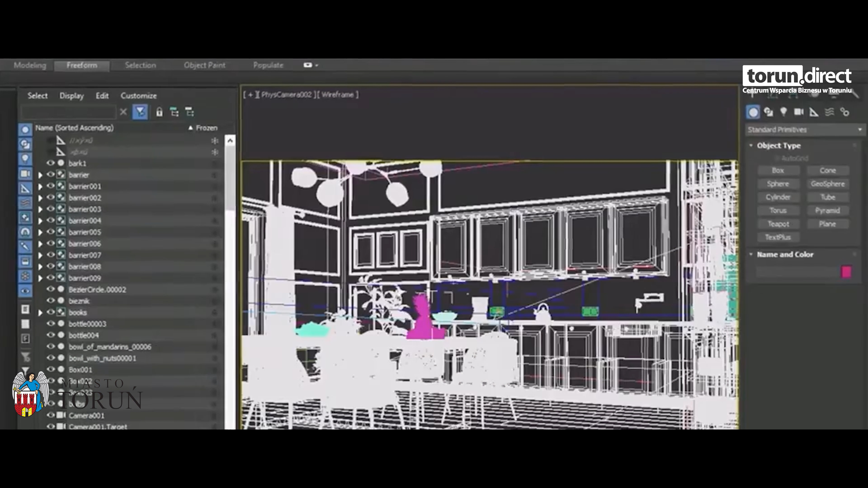The image size is (868, 488).
Task: Open the Helpers category ruler icon
Action: 814,112
